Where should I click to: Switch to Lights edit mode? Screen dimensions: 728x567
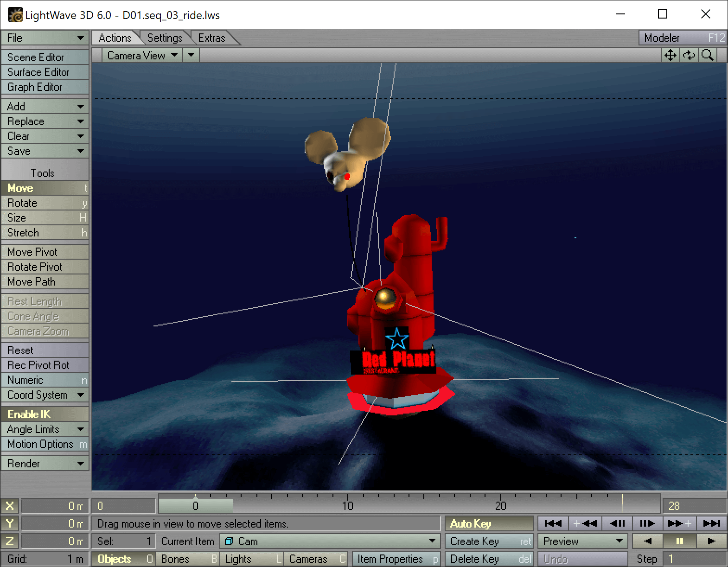coord(252,559)
